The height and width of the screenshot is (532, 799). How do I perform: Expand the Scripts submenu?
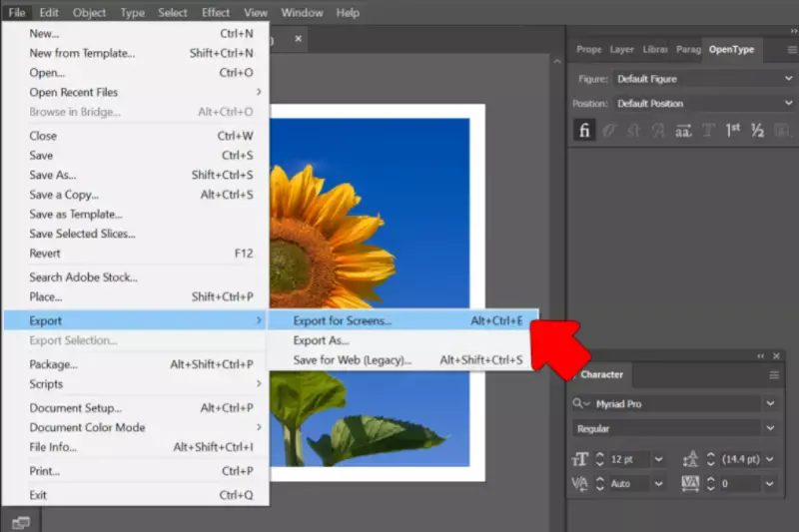[136, 384]
